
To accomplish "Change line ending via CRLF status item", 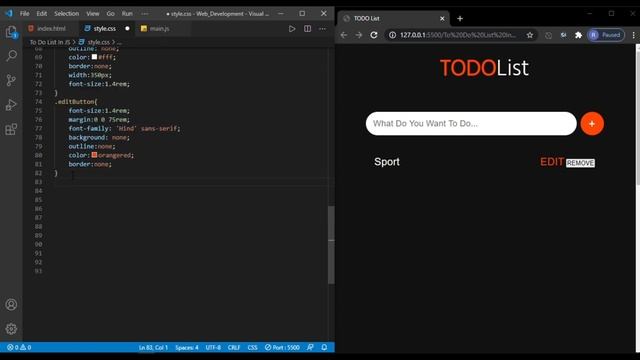I will 234,347.
